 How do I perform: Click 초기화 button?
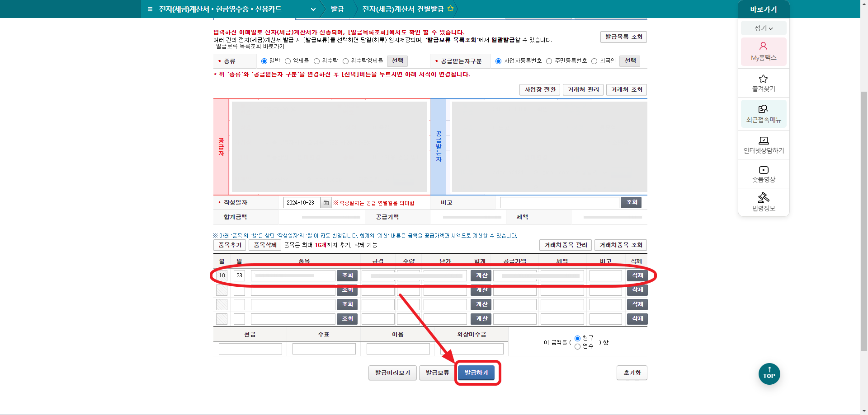(632, 373)
